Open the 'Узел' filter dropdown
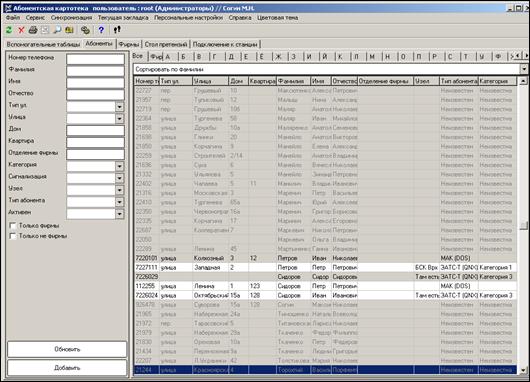The height and width of the screenshot is (382, 530). [119, 190]
